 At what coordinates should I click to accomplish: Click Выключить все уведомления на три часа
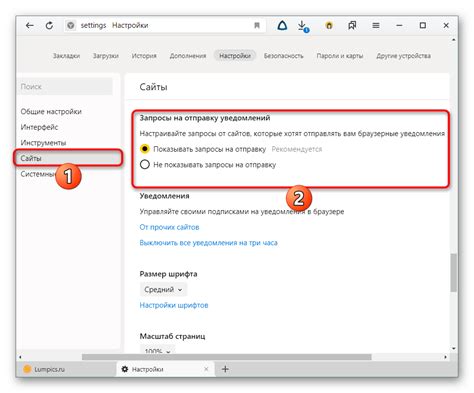(208, 243)
